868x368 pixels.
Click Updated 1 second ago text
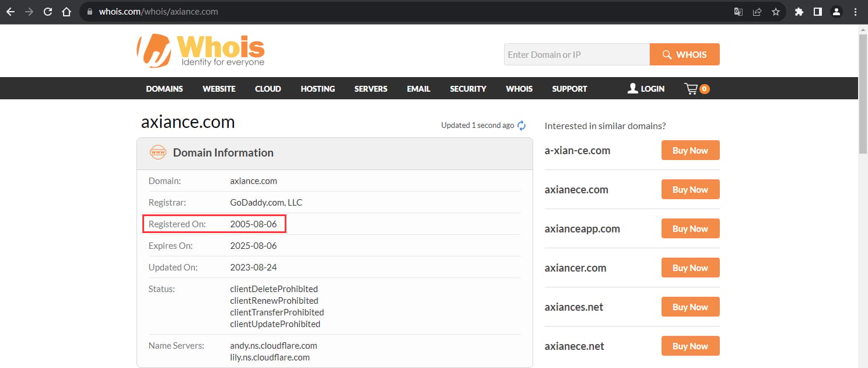tap(478, 126)
